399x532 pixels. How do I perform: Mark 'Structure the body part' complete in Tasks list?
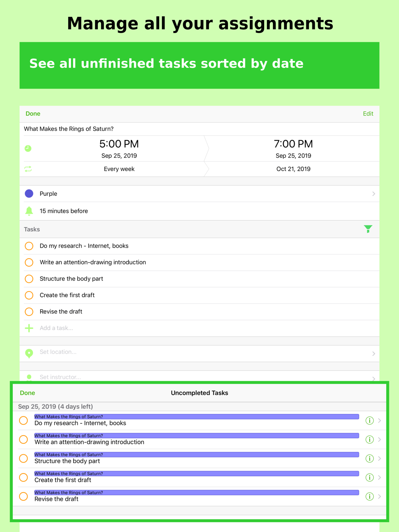point(29,279)
